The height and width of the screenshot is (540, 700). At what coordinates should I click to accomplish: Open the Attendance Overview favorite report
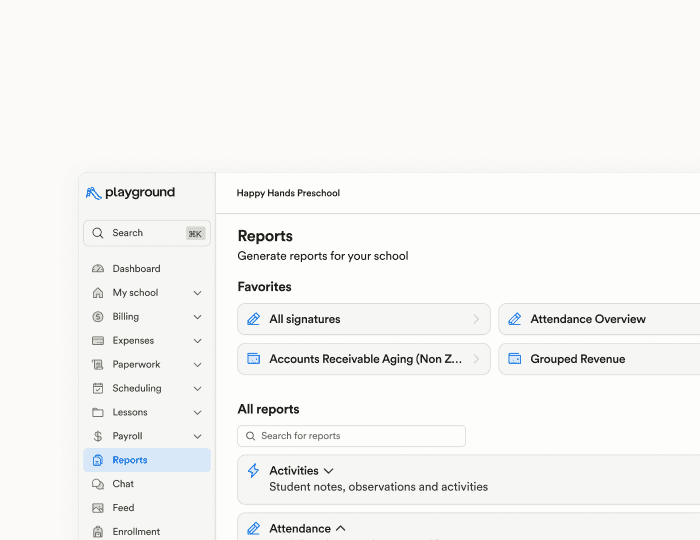599,319
